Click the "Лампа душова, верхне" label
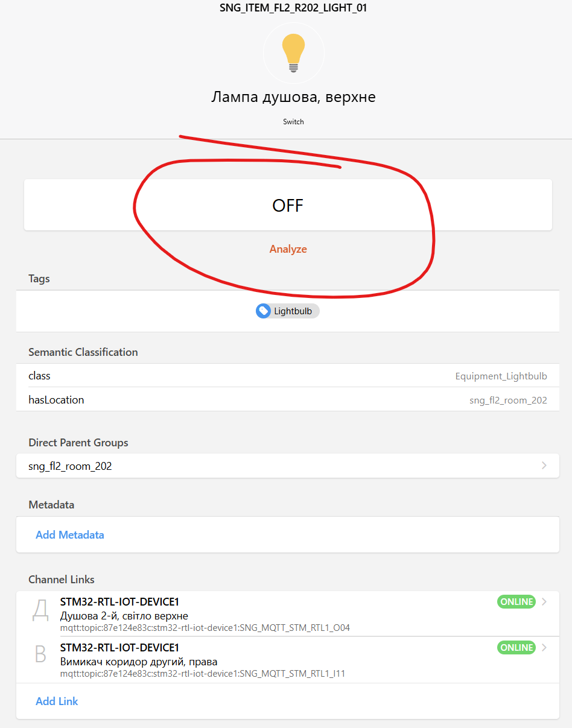The image size is (572, 728). [293, 97]
